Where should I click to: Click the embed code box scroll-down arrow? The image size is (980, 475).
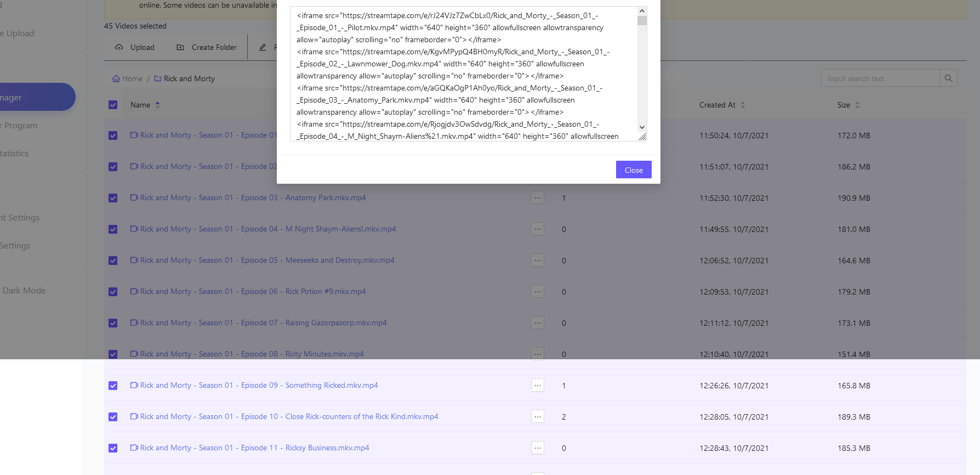coord(642,127)
